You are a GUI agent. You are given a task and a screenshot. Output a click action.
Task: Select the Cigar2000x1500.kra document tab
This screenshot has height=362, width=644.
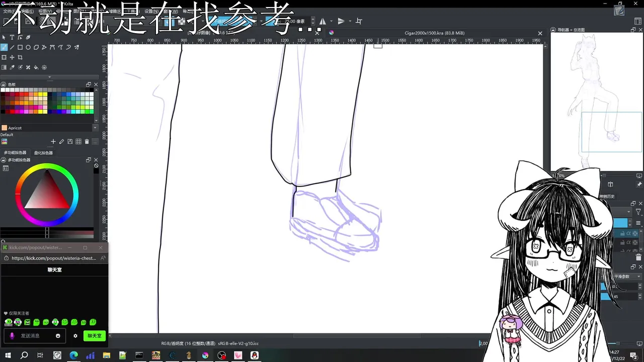(434, 33)
